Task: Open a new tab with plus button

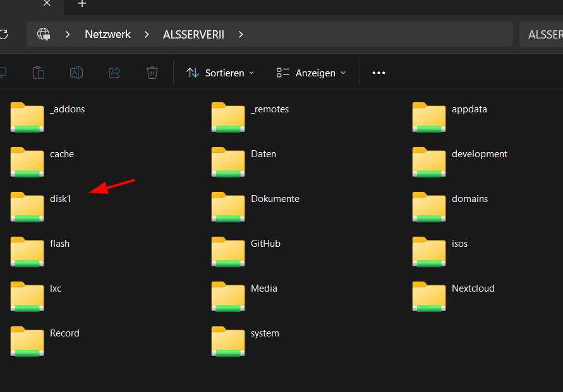Action: 82,4
